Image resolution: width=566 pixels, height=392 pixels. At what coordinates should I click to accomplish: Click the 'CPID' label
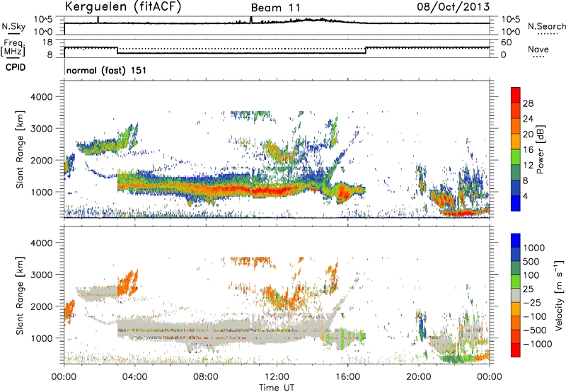coord(16,67)
